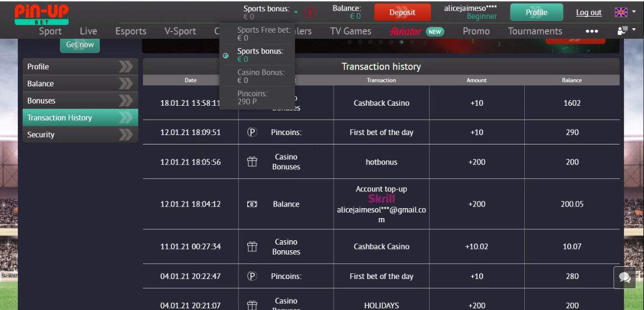Open the live chat bubble icon
The width and height of the screenshot is (644, 310).
tap(625, 278)
